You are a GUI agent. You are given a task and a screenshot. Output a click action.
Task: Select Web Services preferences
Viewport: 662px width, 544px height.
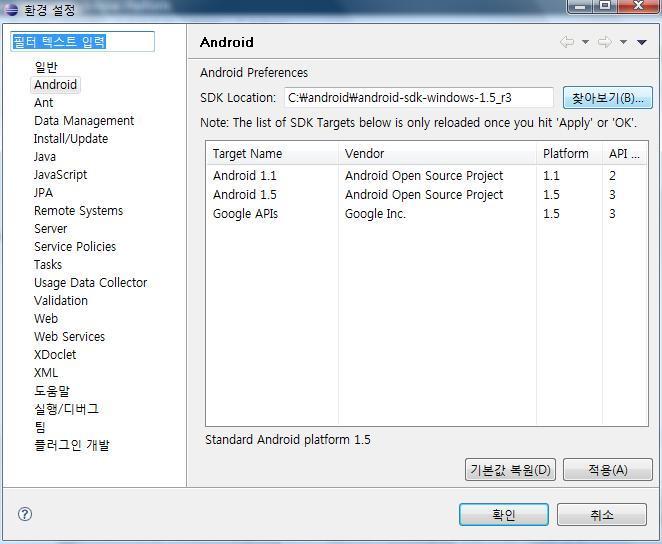[70, 337]
